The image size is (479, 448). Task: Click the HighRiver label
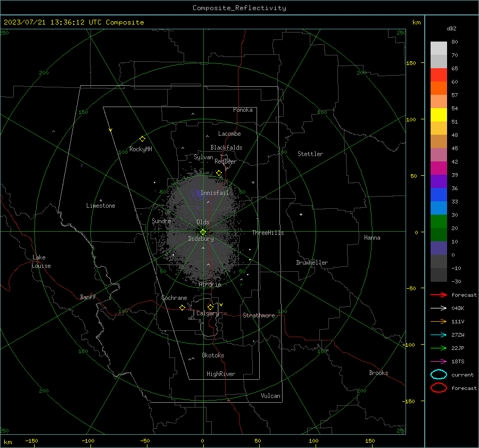click(x=221, y=374)
